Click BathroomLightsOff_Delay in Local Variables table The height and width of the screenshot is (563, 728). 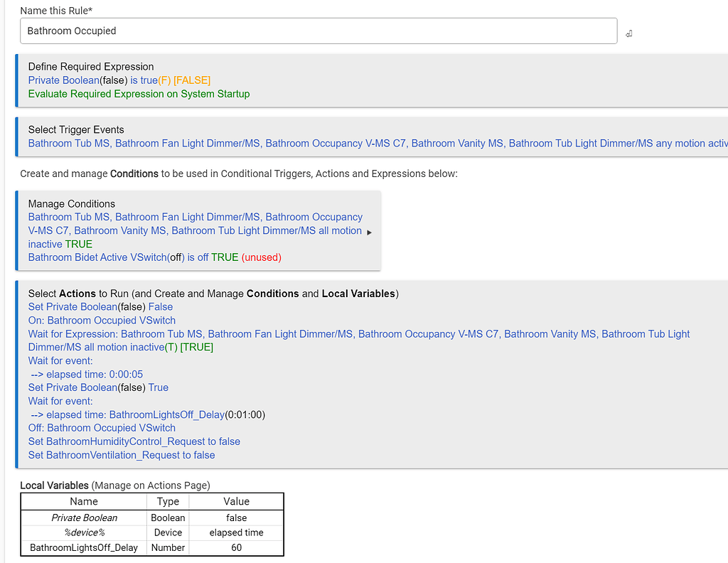(x=84, y=548)
